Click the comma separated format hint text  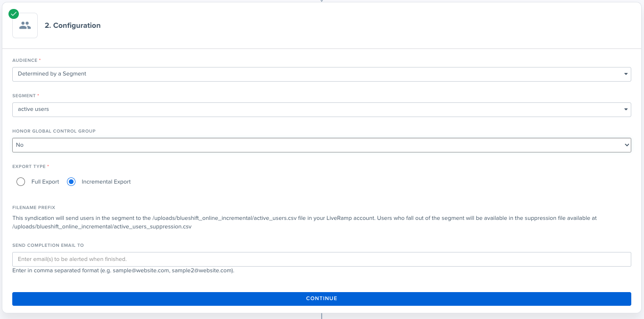(x=124, y=271)
